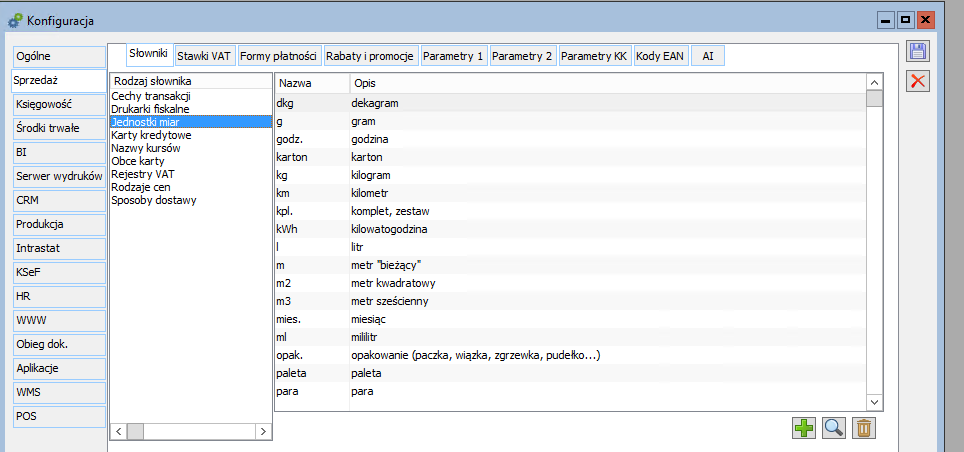The image size is (964, 452).
Task: Select Księgowość in the left sidebar
Action: click(x=58, y=104)
